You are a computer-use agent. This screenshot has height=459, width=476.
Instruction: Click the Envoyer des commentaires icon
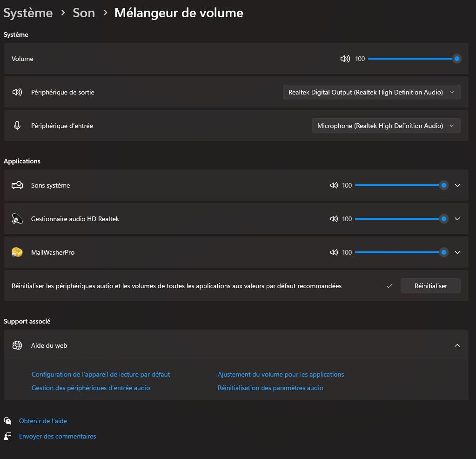[x=7, y=436]
